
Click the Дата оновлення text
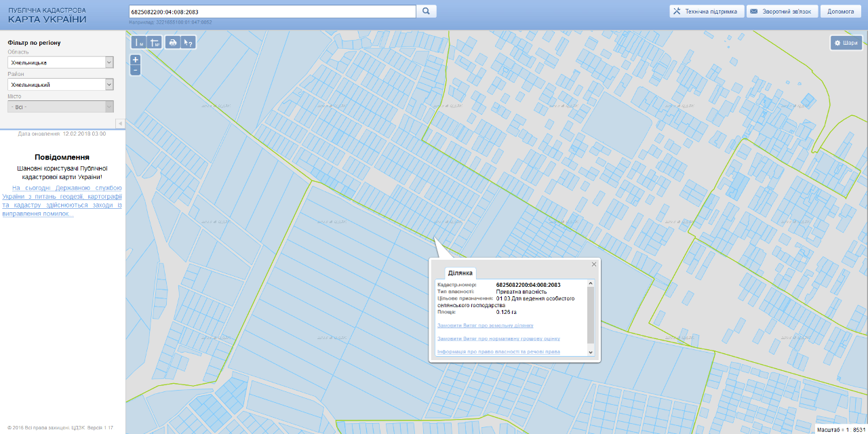click(x=62, y=134)
